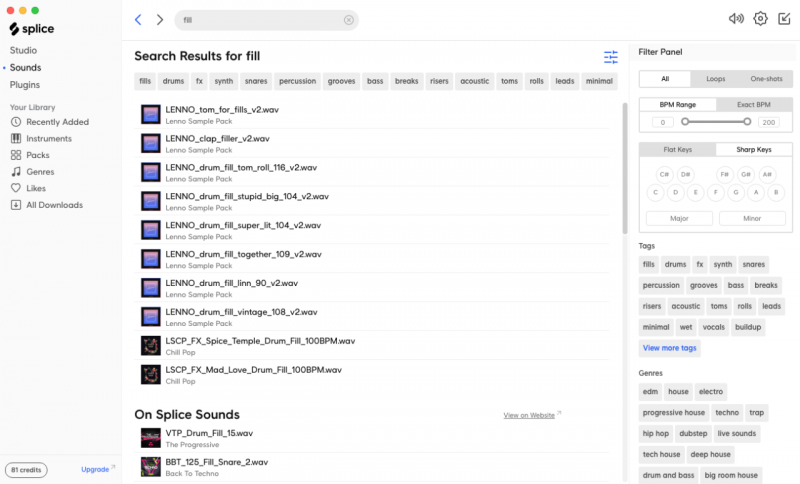This screenshot has height=484, width=800.
Task: Click thumbnail of LSCP_FX_Mad_Love_Drum_Fill_100BPM.wav
Action: coord(151,374)
